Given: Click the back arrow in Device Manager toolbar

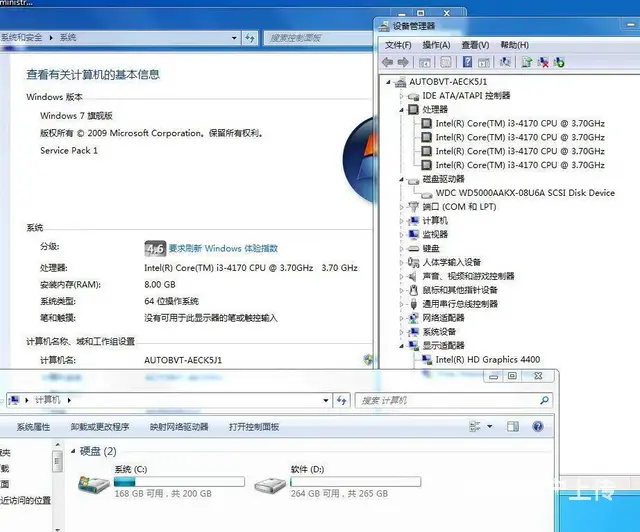Looking at the screenshot, I should point(387,62).
